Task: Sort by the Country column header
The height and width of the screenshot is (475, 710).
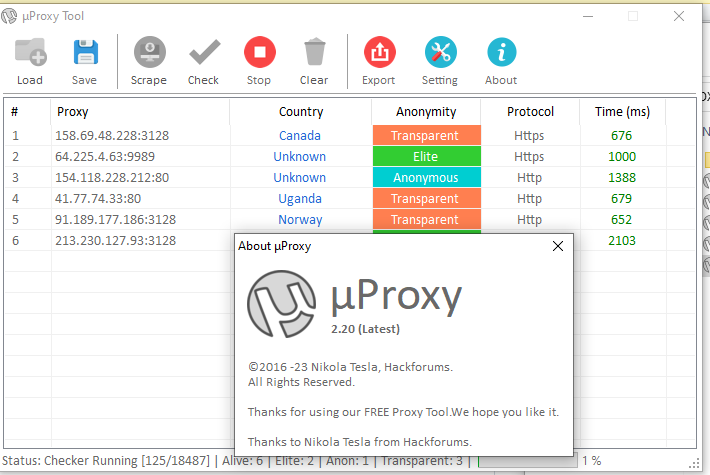Action: (x=300, y=112)
